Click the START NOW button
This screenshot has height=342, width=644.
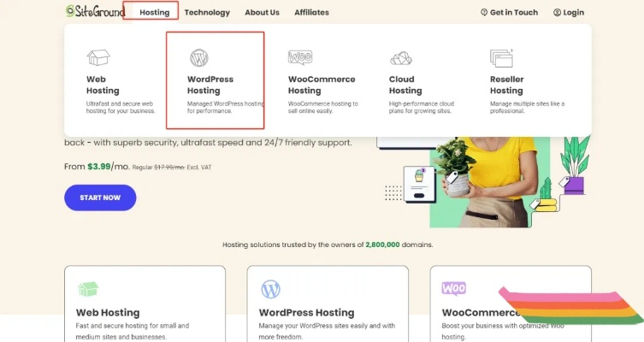tap(100, 198)
